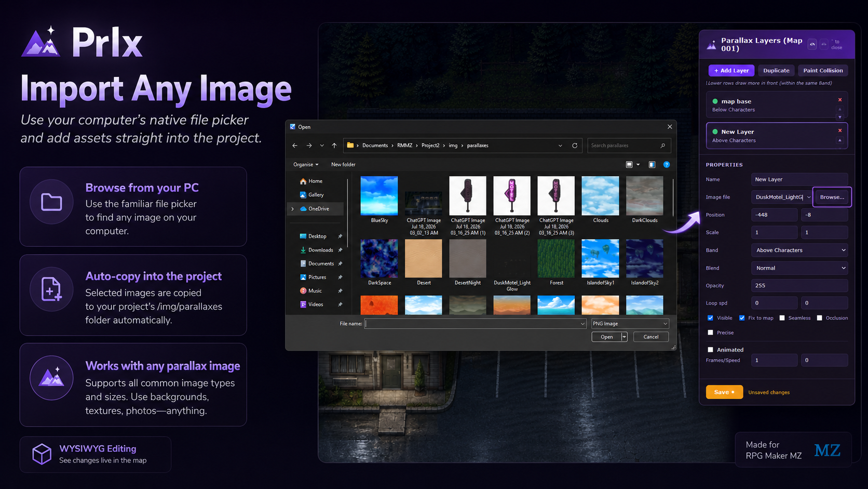Open the recent locations chevron

point(322,146)
